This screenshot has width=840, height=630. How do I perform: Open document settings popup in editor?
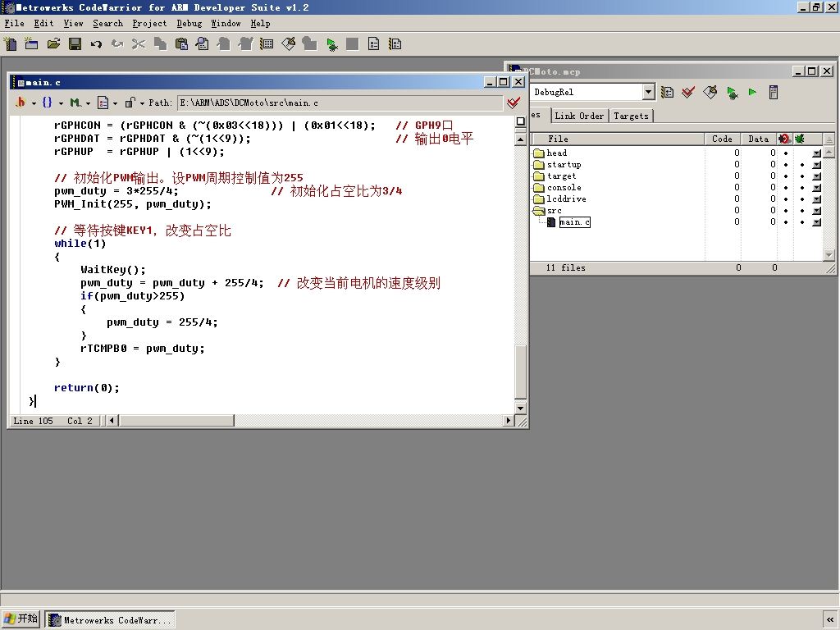(x=107, y=103)
